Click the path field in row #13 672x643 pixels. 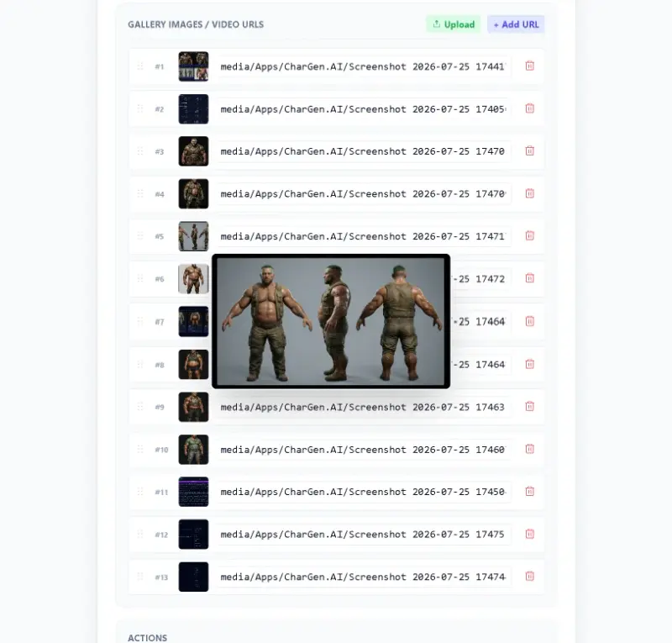363,577
